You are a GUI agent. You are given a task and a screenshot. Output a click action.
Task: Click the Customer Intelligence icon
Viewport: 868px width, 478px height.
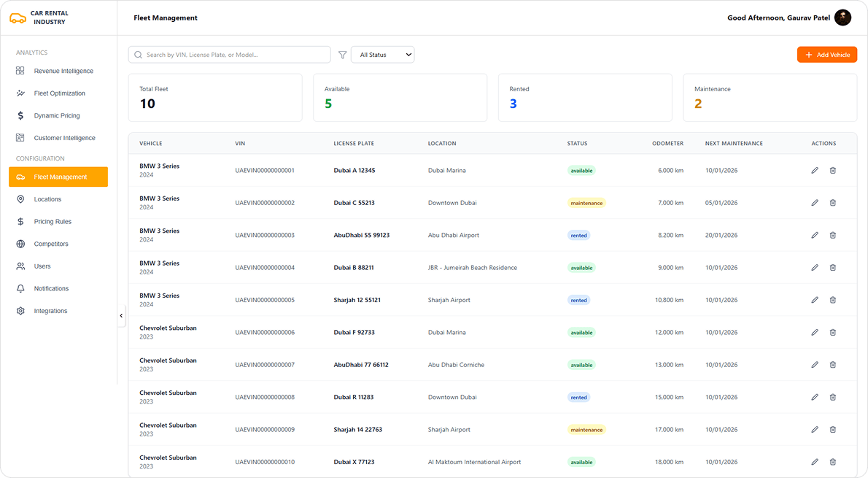21,137
